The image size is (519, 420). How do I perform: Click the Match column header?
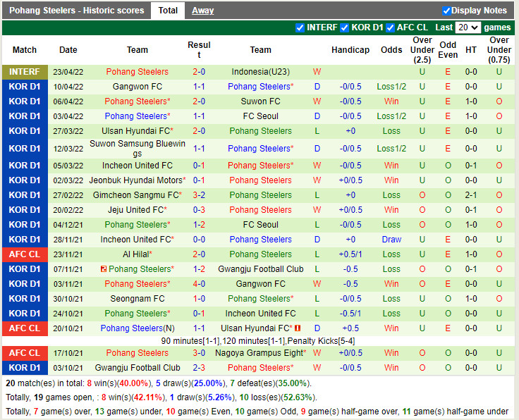coord(25,50)
